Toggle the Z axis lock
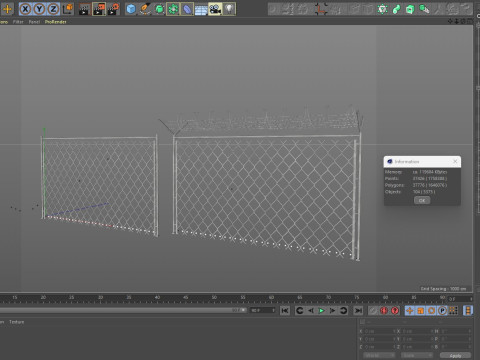The image size is (480, 360). (53, 9)
